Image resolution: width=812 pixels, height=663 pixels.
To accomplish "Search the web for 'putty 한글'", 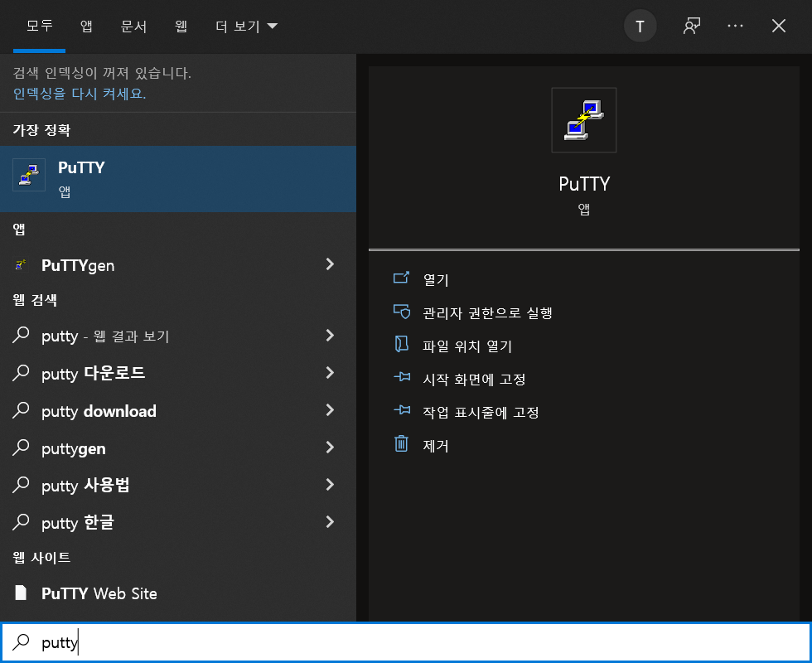I will point(177,522).
